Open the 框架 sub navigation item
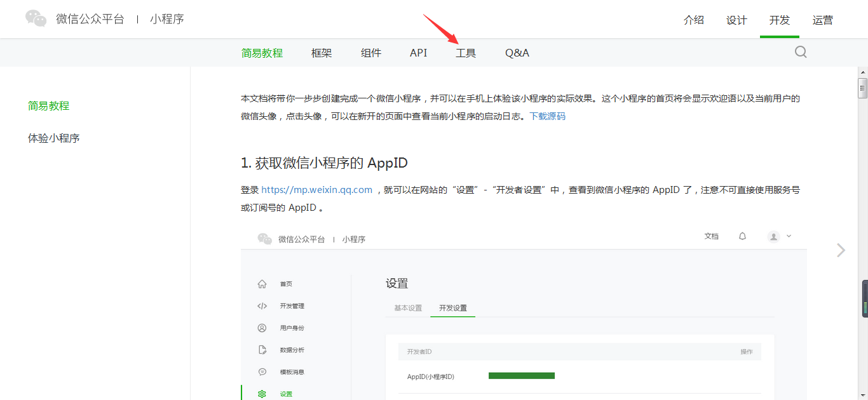868x400 pixels. [322, 53]
